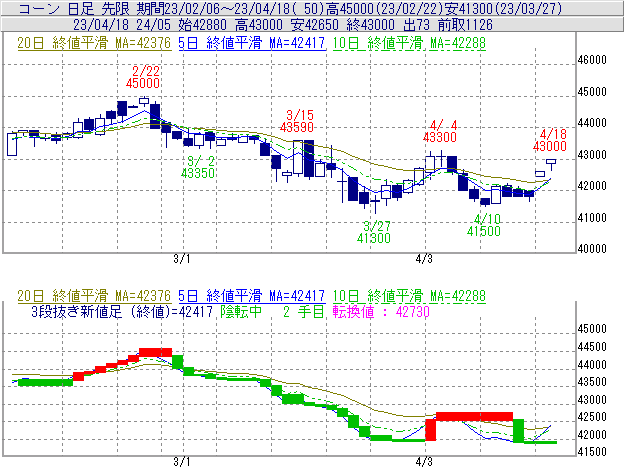
Task: Click the 3/27 41300 low label
Action: click(x=374, y=232)
